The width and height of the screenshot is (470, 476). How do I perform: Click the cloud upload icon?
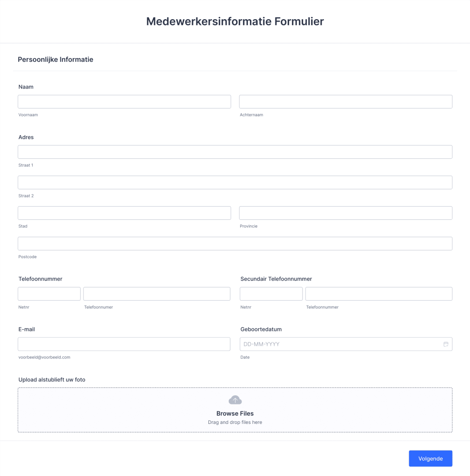click(x=235, y=400)
